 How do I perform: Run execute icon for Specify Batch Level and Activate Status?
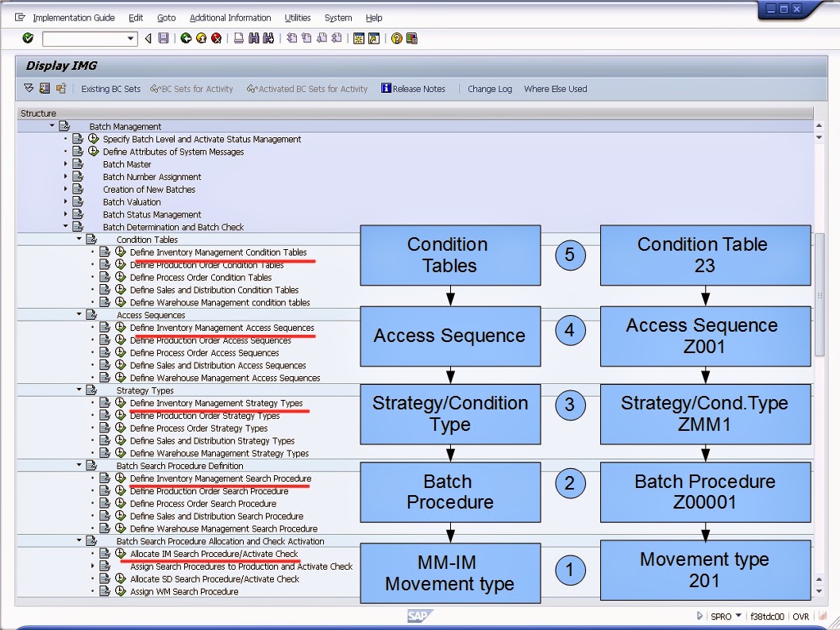[94, 139]
